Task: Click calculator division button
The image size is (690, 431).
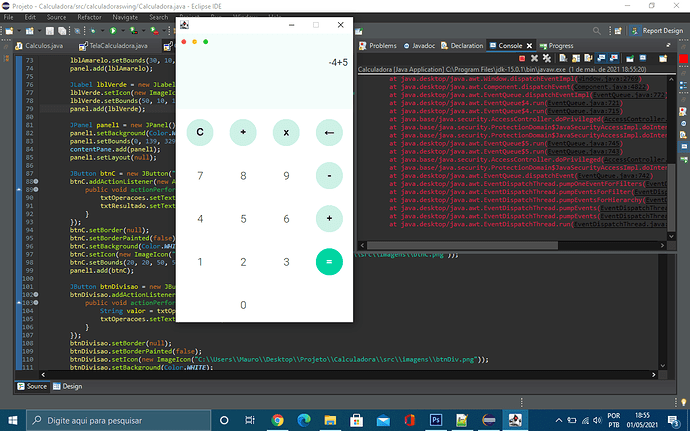Action: pyautogui.click(x=243, y=133)
